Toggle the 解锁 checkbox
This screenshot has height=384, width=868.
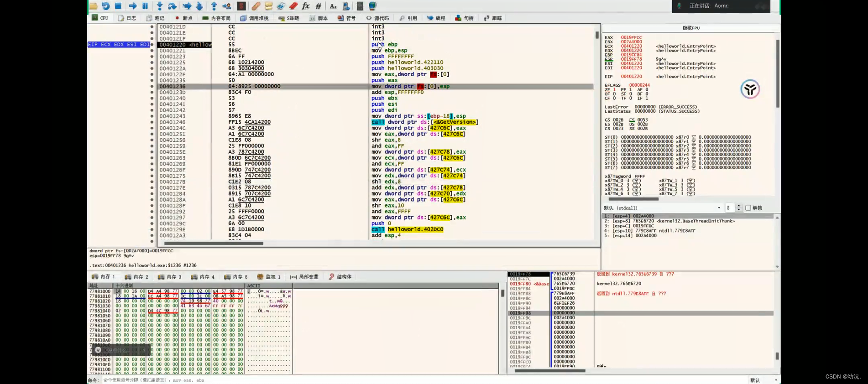click(x=748, y=208)
